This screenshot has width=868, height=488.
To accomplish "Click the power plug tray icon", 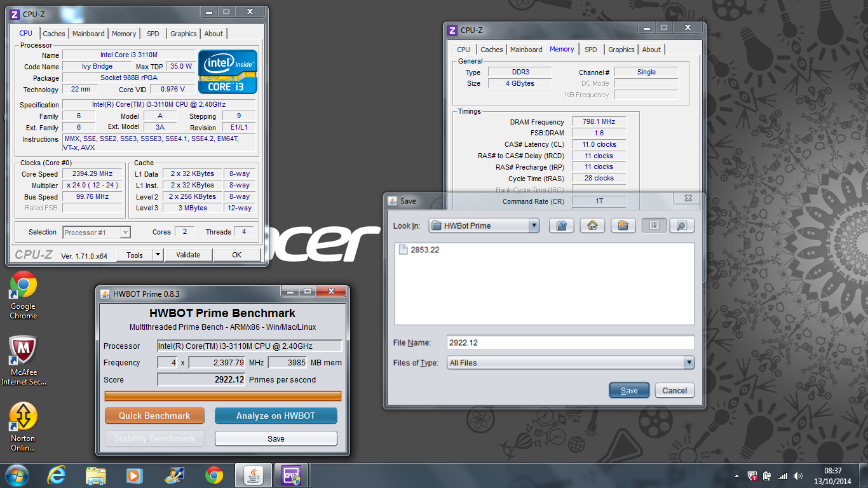I will point(768,476).
